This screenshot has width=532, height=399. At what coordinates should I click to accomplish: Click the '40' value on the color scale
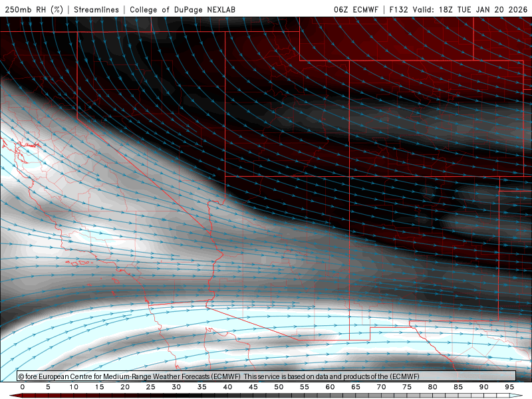pos(227,387)
